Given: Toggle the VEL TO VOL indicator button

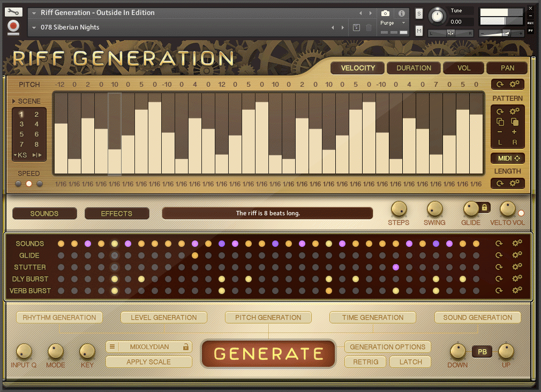Looking at the screenshot, I should click(x=521, y=213).
